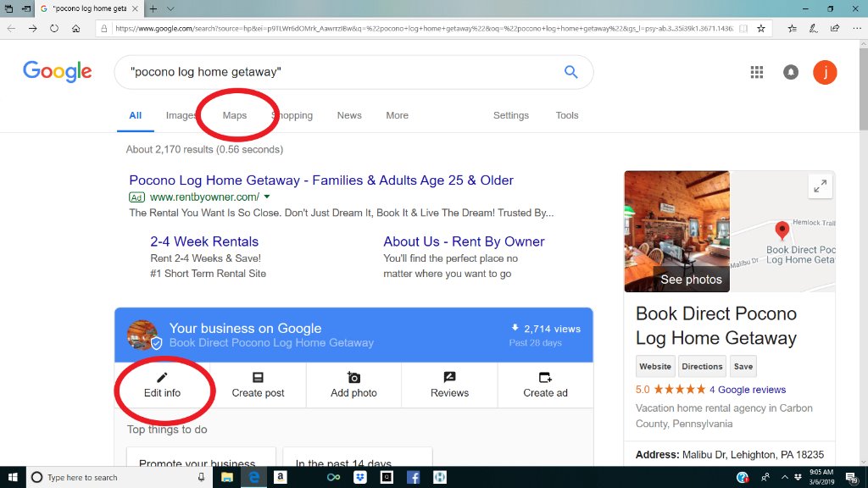Open File Explorer from the taskbar
Screen dimensions: 868x488
[x=227, y=477]
